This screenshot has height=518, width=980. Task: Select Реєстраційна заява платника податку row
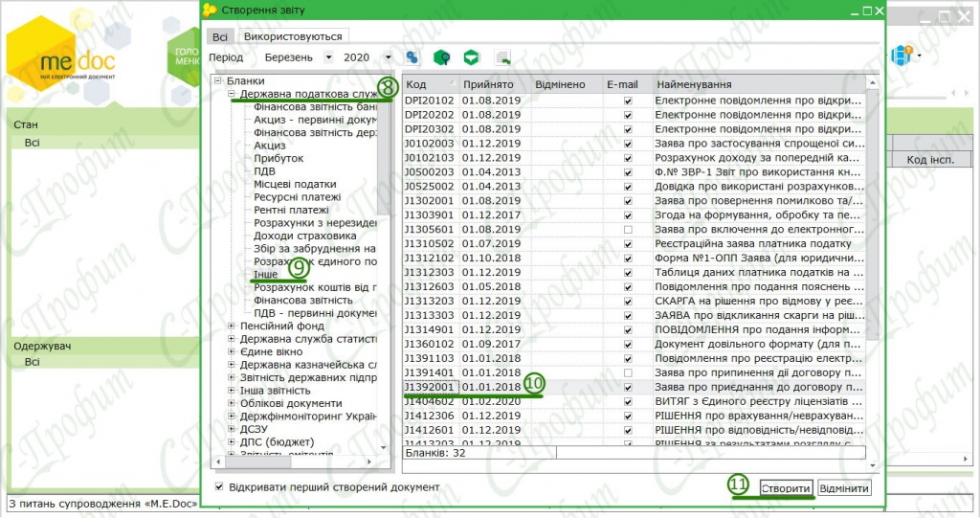tap(635, 244)
